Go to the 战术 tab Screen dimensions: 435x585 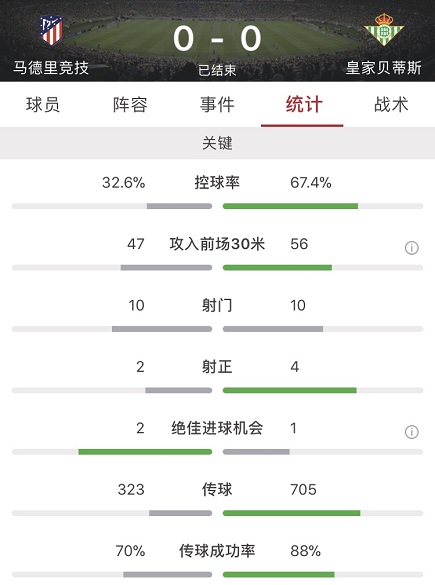coord(391,104)
